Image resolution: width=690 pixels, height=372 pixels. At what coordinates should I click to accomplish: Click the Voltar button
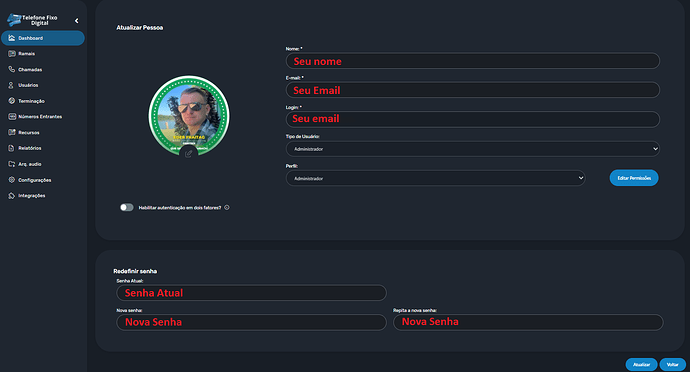point(672,365)
